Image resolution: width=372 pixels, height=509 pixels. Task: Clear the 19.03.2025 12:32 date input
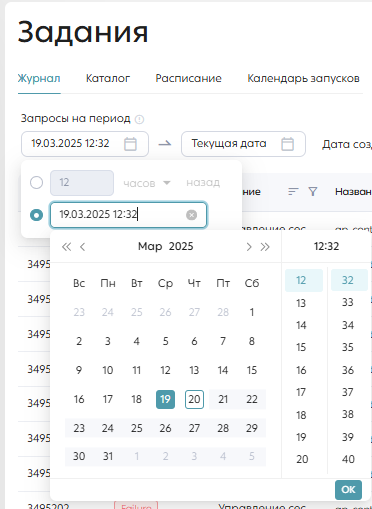(x=191, y=215)
